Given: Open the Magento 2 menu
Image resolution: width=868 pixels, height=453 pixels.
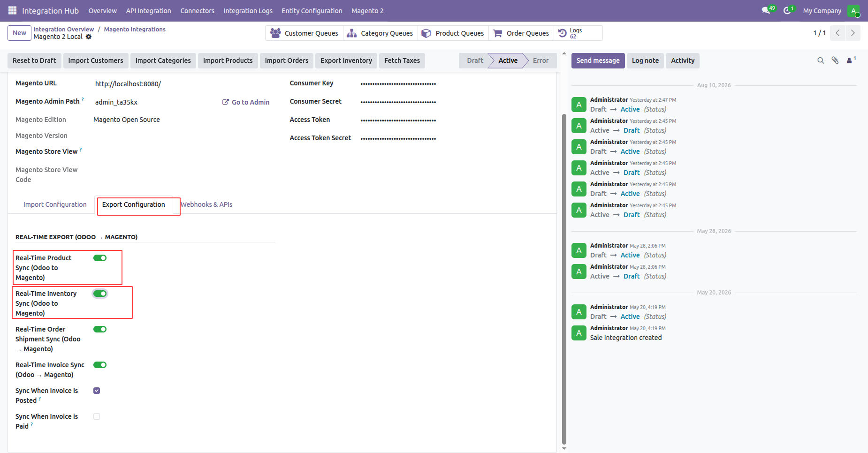Looking at the screenshot, I should pyautogui.click(x=367, y=11).
